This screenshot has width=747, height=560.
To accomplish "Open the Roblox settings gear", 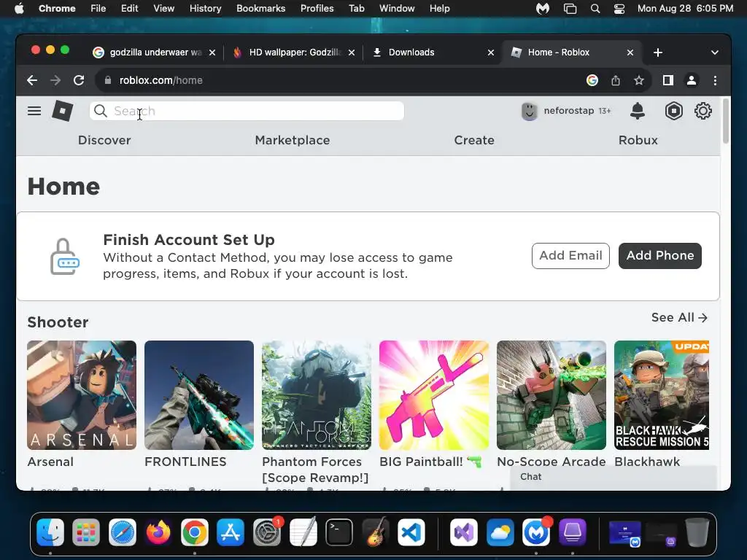I will click(703, 111).
